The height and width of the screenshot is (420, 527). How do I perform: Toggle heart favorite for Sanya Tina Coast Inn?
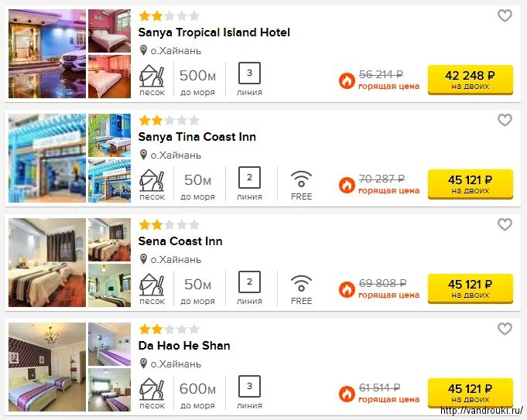[505, 120]
